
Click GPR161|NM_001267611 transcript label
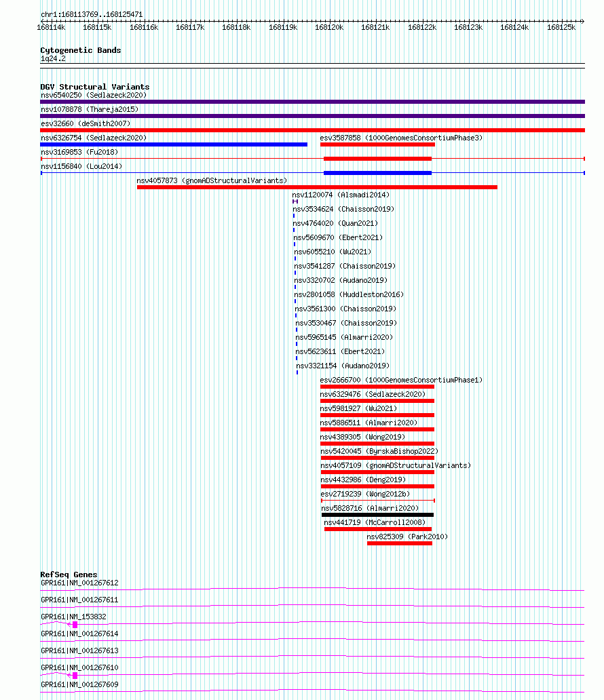click(x=79, y=600)
